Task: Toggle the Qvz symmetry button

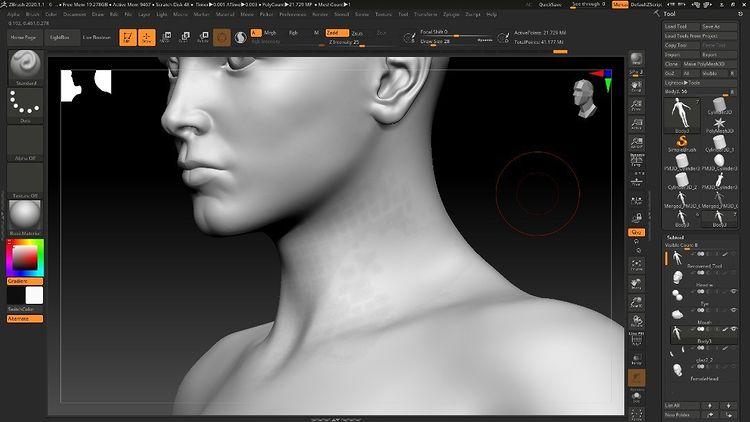Action: pyautogui.click(x=636, y=232)
